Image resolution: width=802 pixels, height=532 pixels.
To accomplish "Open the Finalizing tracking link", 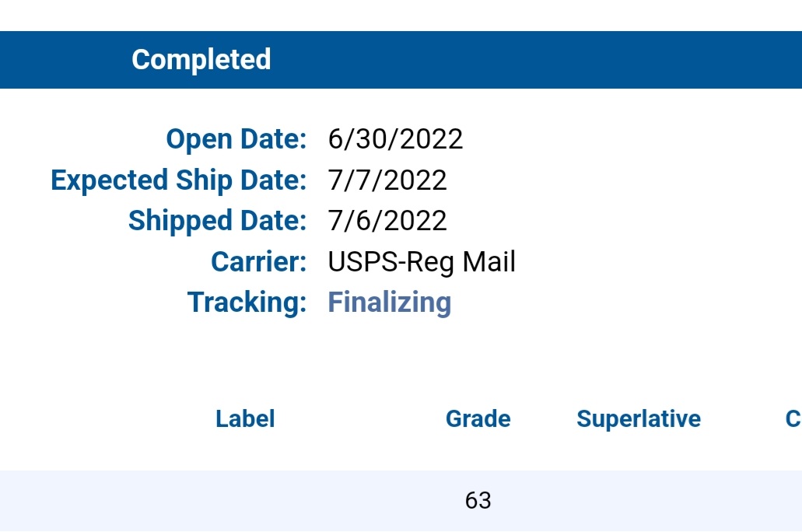I will 389,302.
